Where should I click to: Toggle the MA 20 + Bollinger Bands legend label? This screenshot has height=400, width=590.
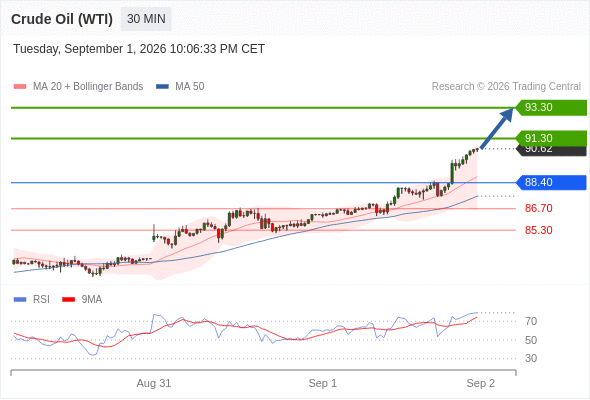[x=88, y=87]
